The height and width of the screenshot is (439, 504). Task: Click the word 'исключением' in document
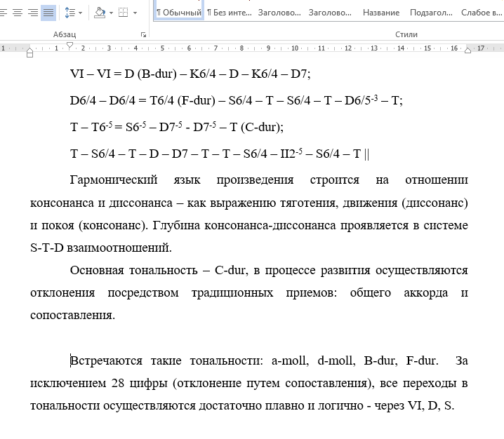[68, 384]
